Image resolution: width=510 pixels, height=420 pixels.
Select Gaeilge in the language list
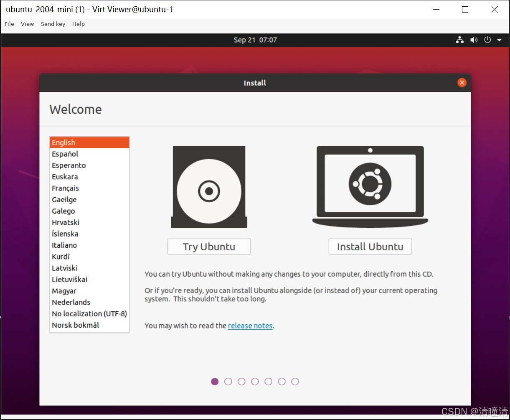pos(89,200)
